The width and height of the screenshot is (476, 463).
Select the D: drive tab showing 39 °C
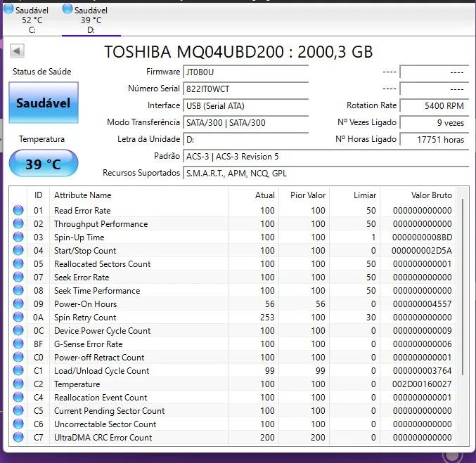[91, 20]
